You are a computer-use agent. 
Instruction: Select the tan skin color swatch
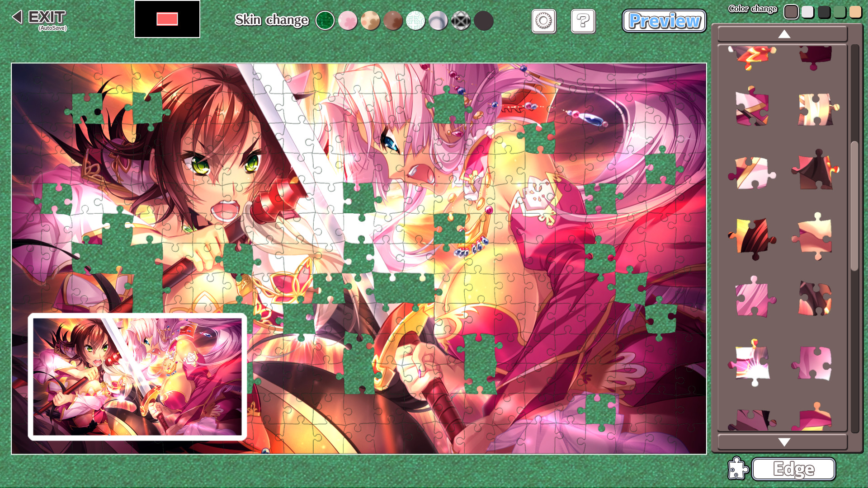pyautogui.click(x=370, y=21)
